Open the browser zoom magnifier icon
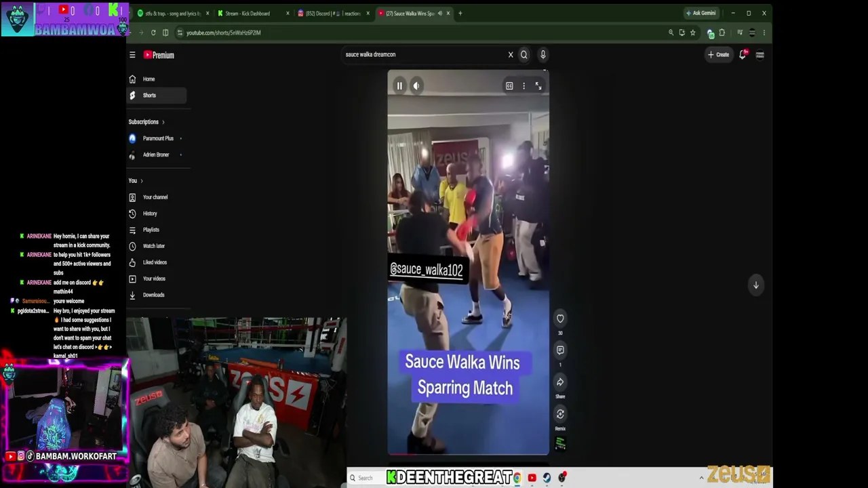Screen dimensions: 868x488 pyautogui.click(x=671, y=33)
